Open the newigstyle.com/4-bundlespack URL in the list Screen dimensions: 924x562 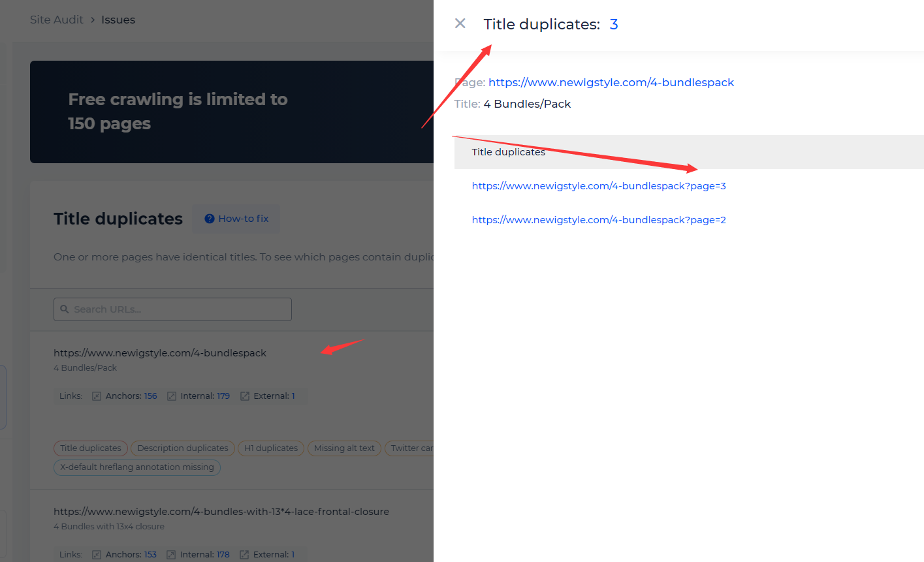(x=160, y=353)
